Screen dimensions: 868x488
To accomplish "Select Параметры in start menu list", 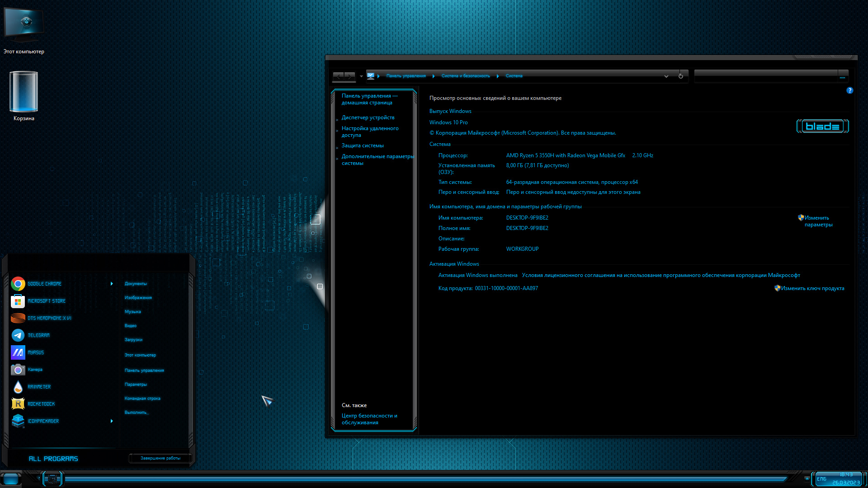I will pos(136,385).
